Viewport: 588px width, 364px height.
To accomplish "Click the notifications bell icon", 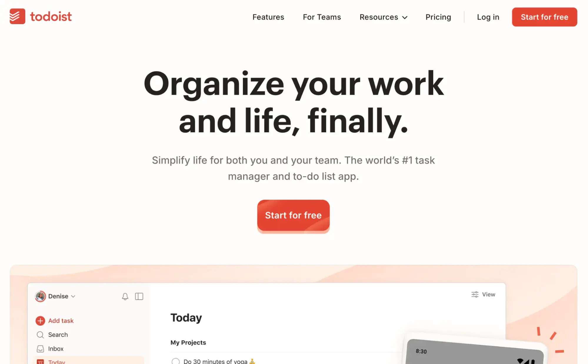I will [x=125, y=296].
